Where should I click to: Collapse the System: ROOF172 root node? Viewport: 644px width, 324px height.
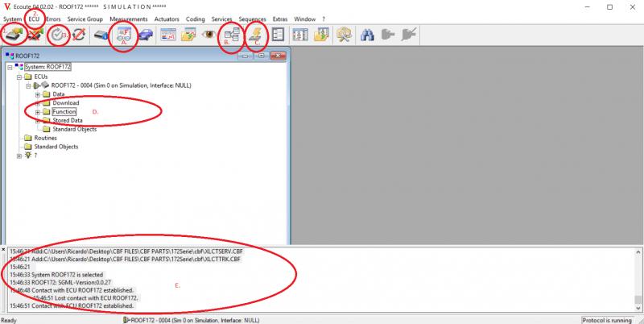[10, 68]
